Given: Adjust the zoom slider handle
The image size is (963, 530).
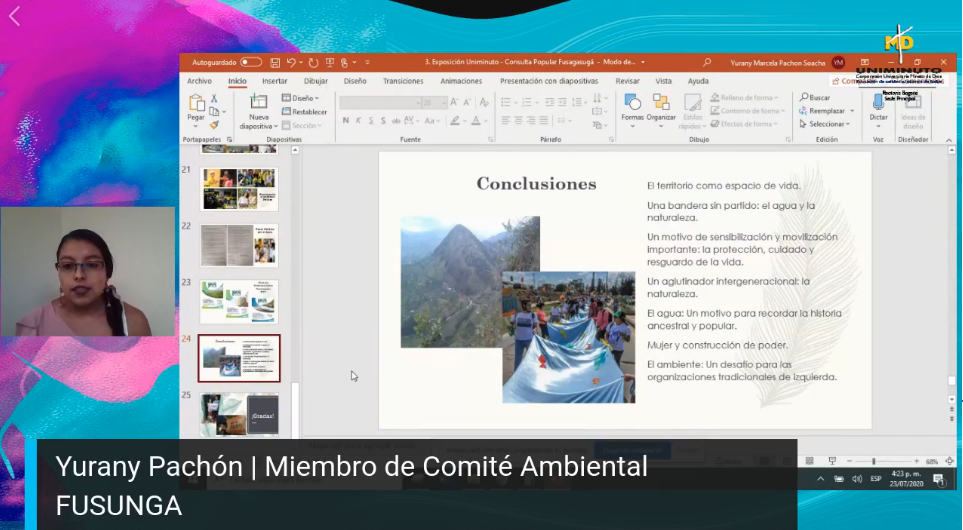Looking at the screenshot, I should 873,461.
